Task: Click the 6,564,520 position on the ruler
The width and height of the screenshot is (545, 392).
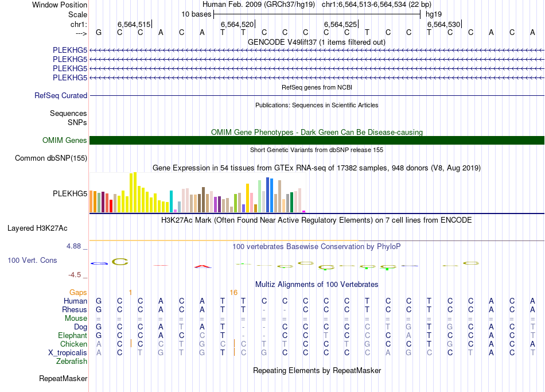Action: (236, 25)
